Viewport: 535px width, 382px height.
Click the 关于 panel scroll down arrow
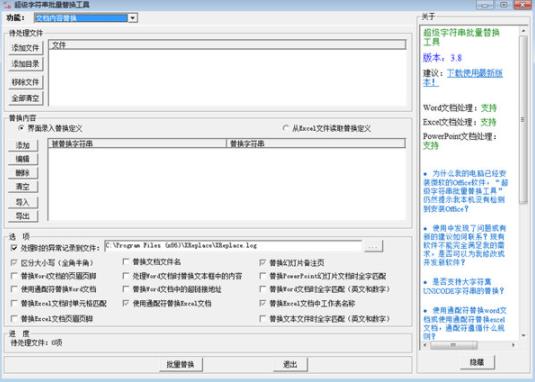(523, 336)
